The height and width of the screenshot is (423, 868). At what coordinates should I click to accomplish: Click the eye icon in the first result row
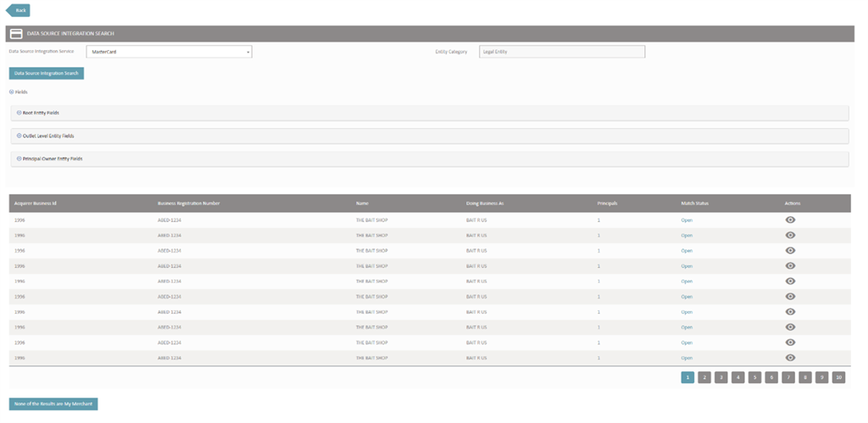coord(790,220)
